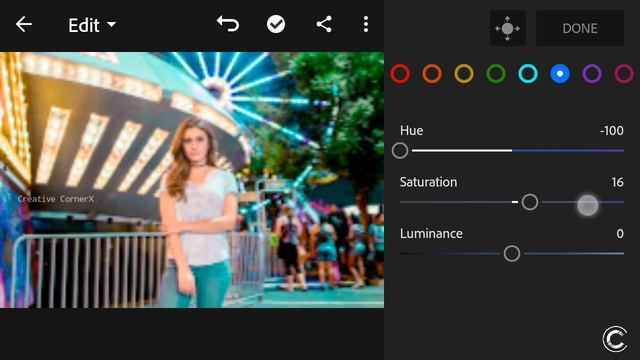Click the Saturation label
640x360 pixels.
(428, 182)
